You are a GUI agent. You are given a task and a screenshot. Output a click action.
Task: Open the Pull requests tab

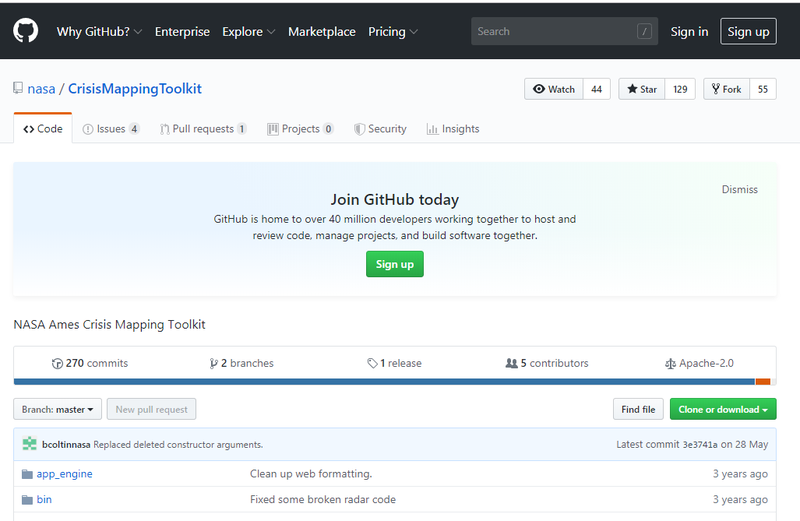tap(203, 129)
